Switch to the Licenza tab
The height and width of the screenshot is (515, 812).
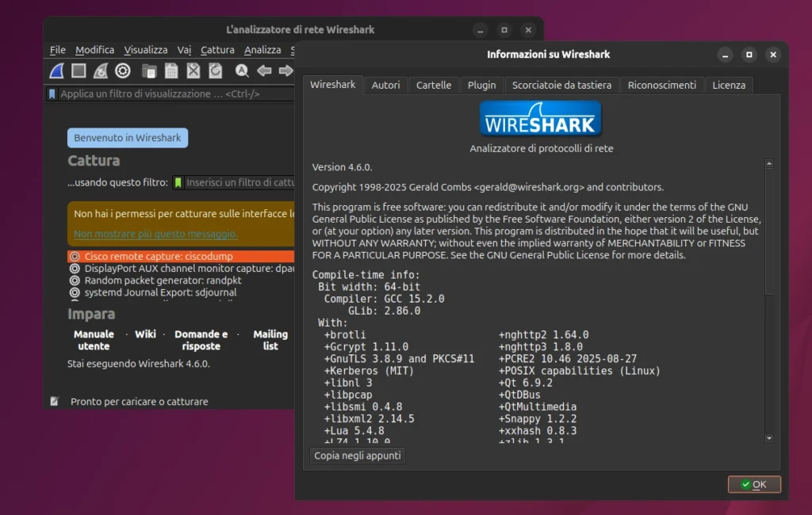(x=728, y=85)
